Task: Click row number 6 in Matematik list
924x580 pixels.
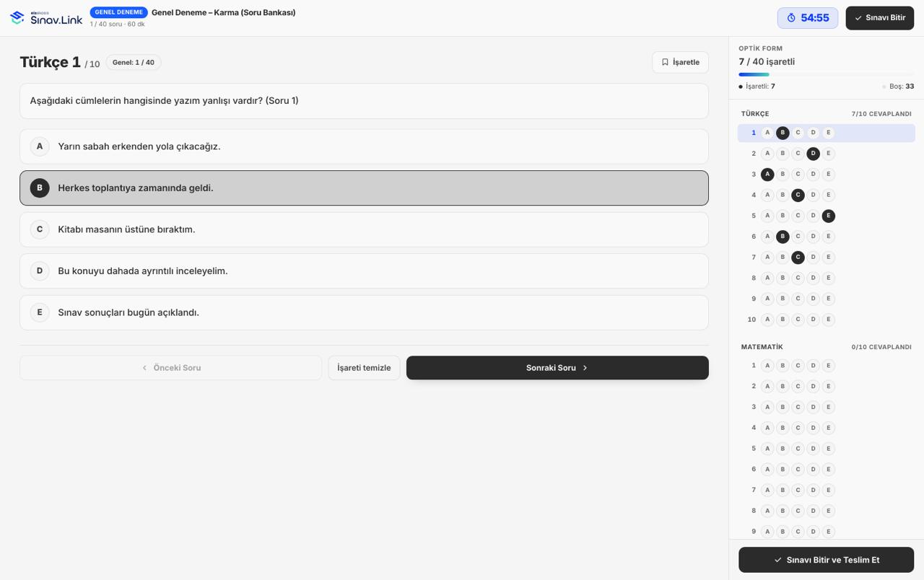Action: click(x=754, y=470)
